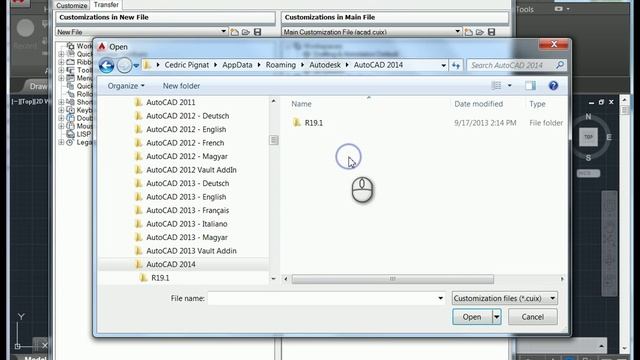
Task: Select AutoCAD 2012 - Magyar folder
Action: point(187,156)
